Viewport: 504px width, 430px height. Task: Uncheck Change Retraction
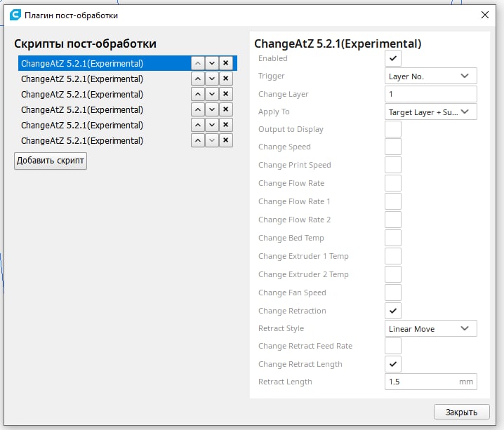393,311
